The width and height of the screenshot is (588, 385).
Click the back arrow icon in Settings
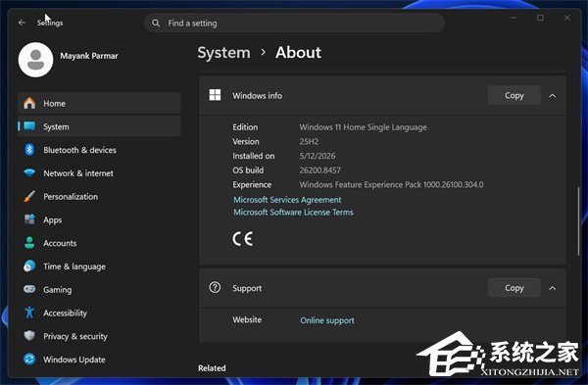pos(22,23)
